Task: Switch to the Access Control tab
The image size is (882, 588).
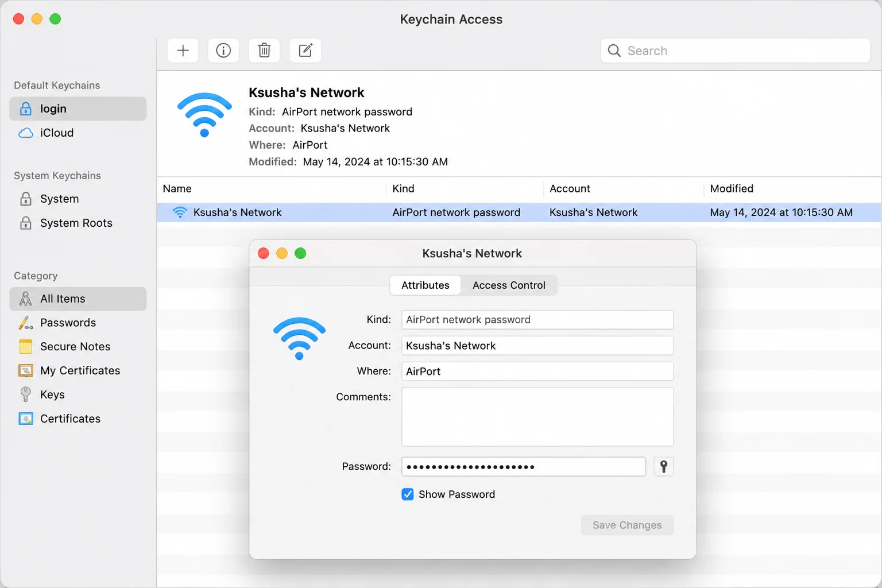Action: point(509,285)
